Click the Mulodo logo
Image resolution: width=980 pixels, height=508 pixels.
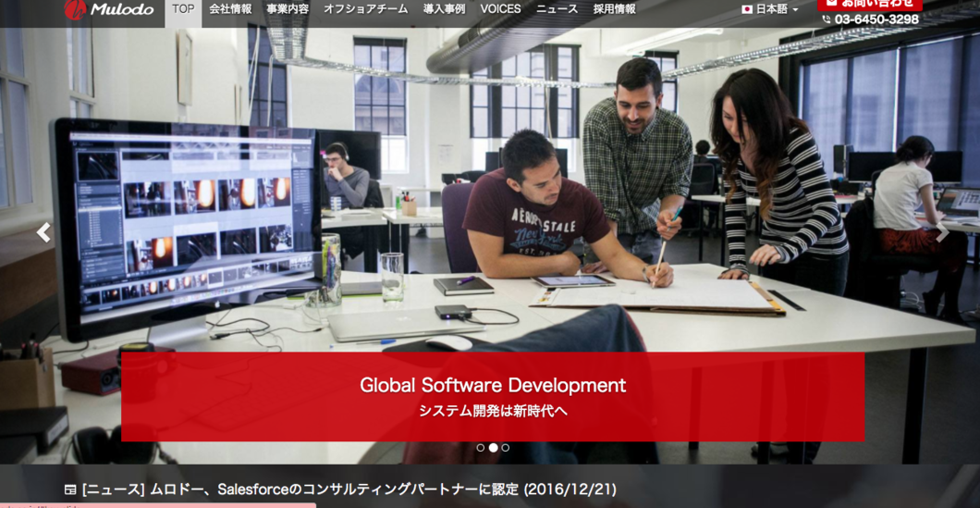tap(109, 10)
